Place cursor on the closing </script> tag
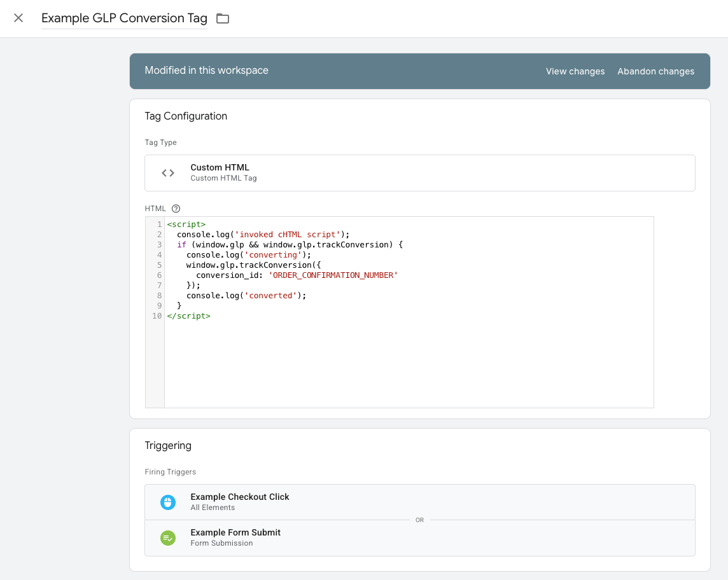The image size is (728, 580). pos(188,316)
